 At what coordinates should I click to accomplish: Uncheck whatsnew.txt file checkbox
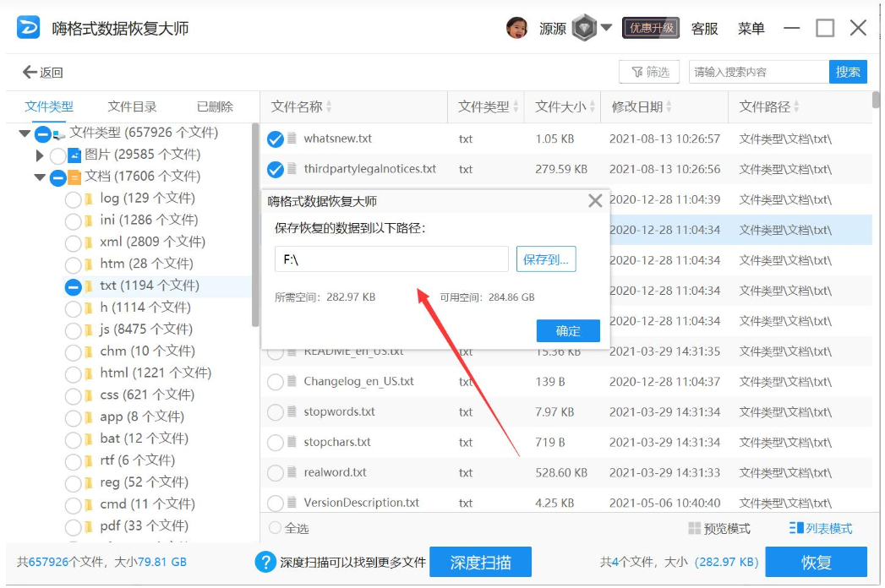pyautogui.click(x=276, y=139)
